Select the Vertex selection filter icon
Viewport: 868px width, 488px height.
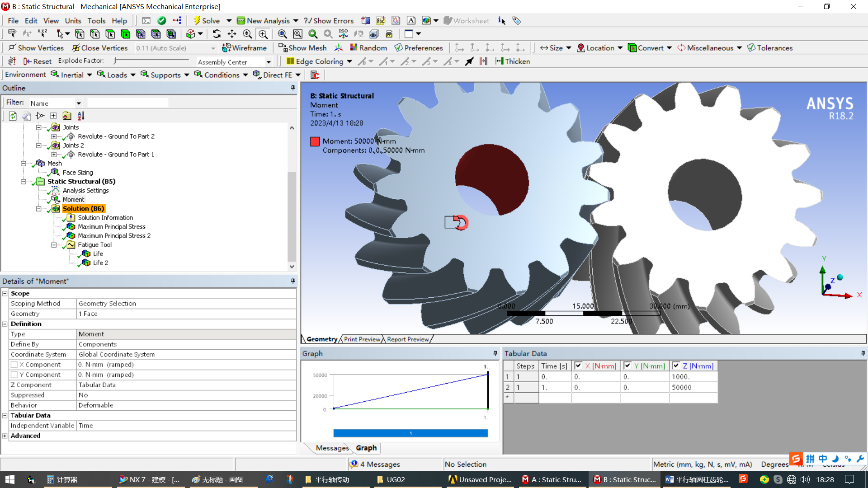pos(80,34)
